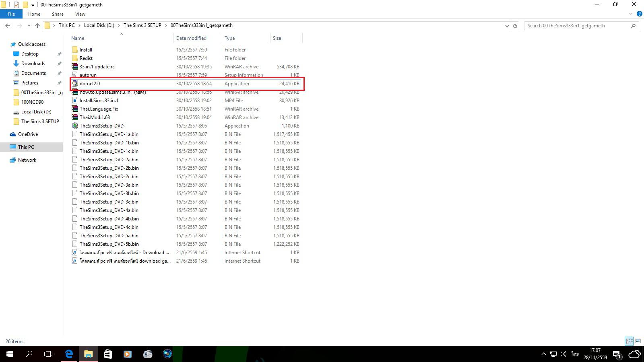Show hidden system tray icons
Screen dimensions: 644x362
(x=544, y=354)
